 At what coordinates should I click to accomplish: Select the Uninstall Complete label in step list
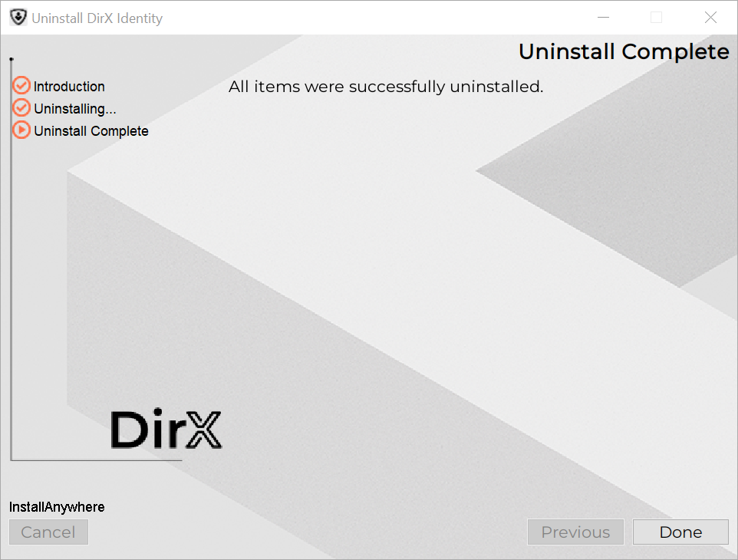point(91,131)
